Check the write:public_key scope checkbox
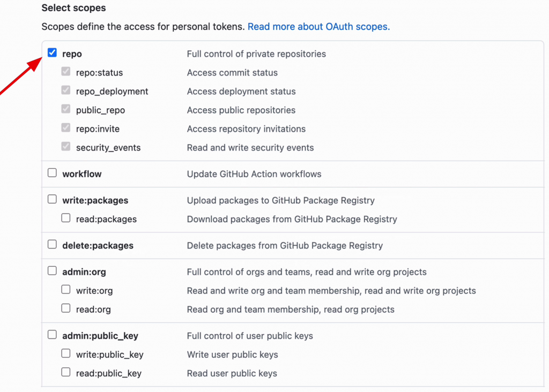Viewport: 549px width, 392px height. click(x=65, y=353)
